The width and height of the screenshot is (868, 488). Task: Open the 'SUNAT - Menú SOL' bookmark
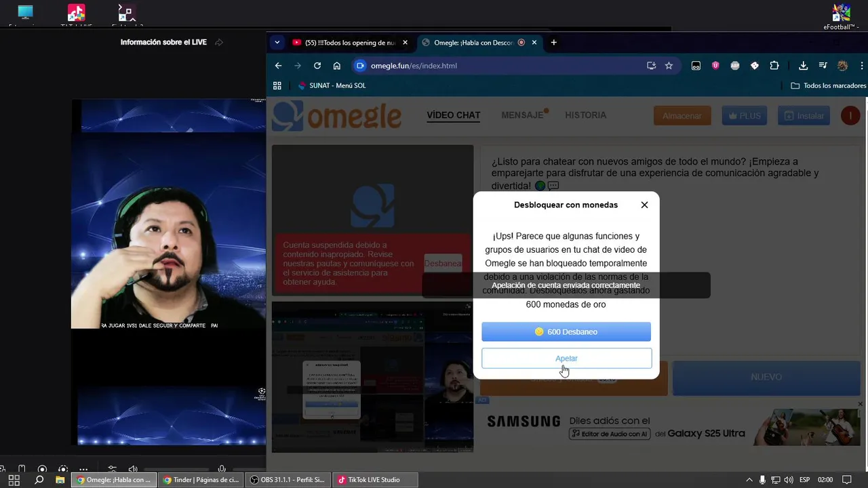332,85
